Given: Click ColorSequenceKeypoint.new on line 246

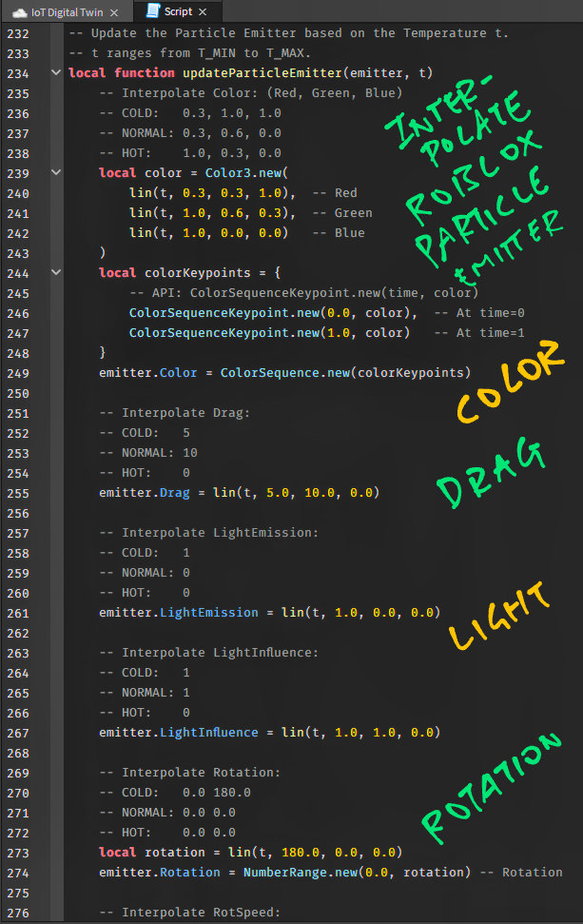Looking at the screenshot, I should pos(224,313).
